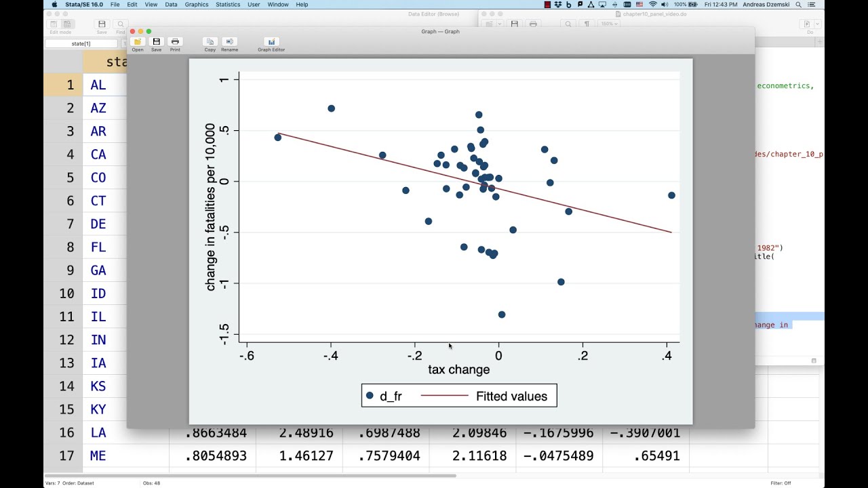Click Find magnifier in Data Editor toolbar

coord(119,24)
